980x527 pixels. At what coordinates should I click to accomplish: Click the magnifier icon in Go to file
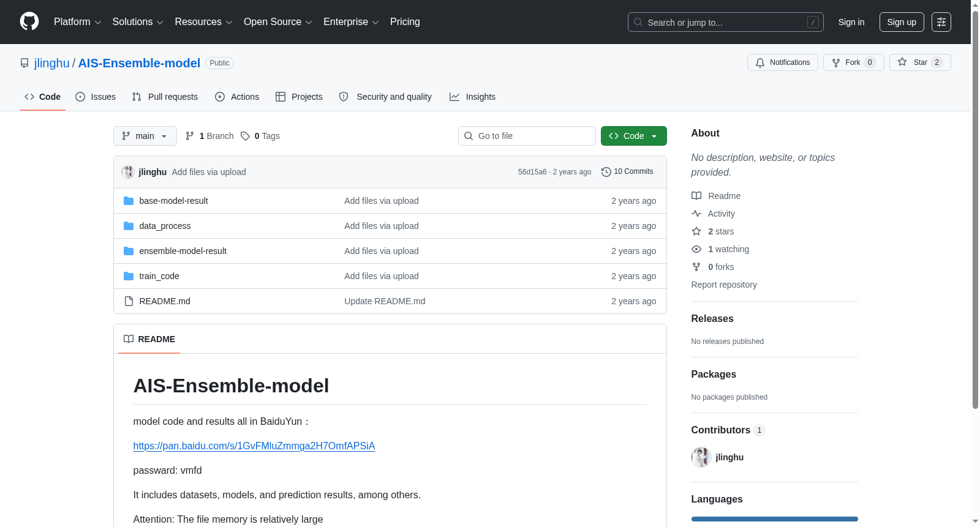coord(469,136)
